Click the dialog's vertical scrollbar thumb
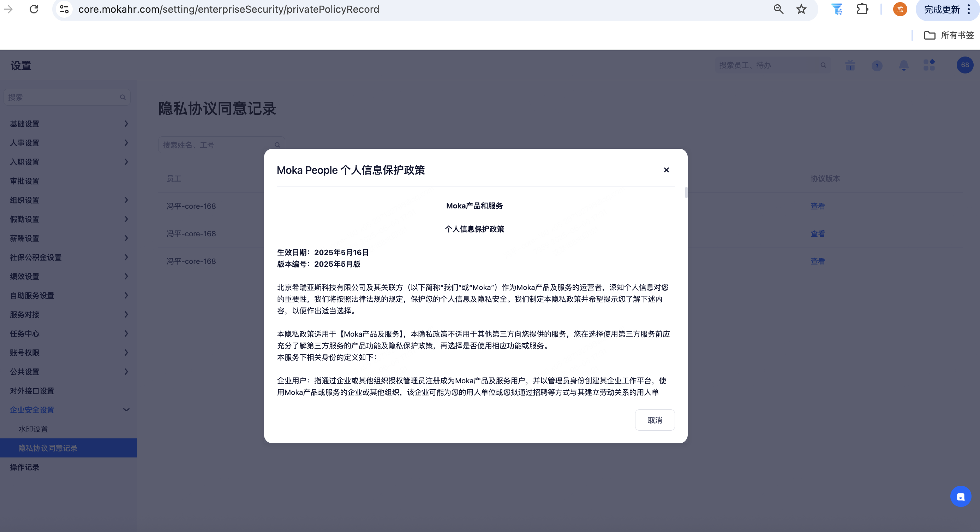 686,192
